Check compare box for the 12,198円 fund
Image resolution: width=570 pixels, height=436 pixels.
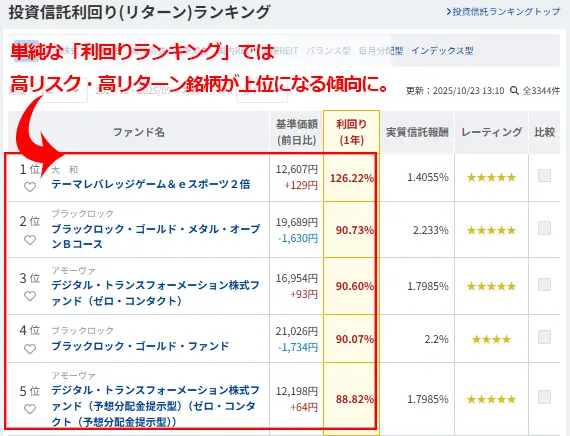coord(544,397)
